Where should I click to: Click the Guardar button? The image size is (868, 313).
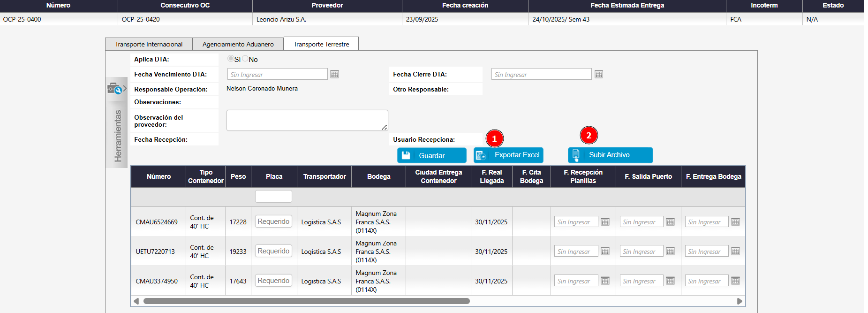(x=431, y=155)
